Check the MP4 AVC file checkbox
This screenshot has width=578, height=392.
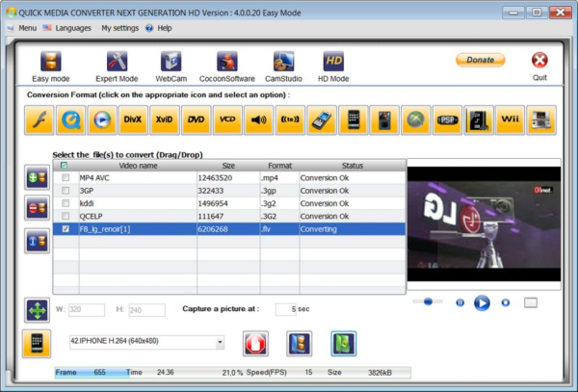coord(65,178)
